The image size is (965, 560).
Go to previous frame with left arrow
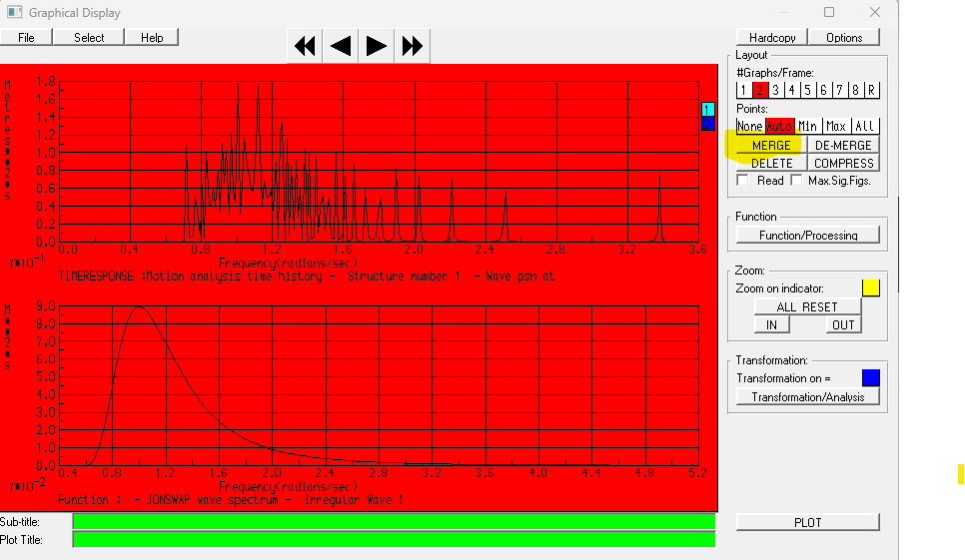pos(341,46)
